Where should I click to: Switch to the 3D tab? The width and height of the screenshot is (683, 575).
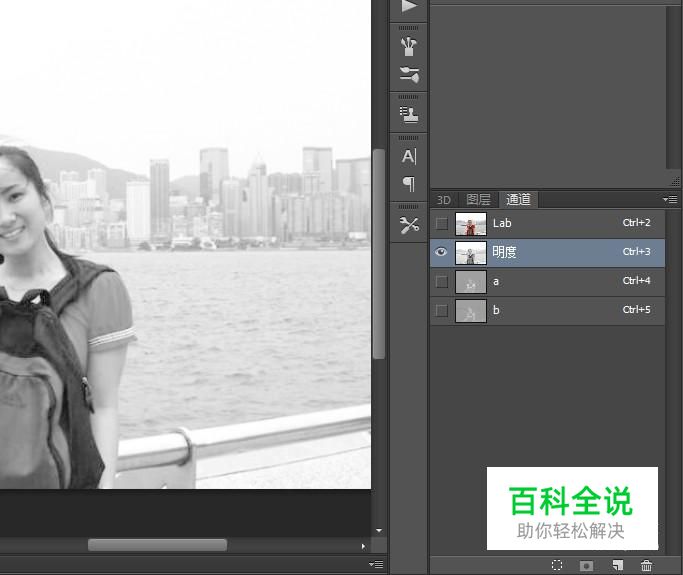[443, 200]
